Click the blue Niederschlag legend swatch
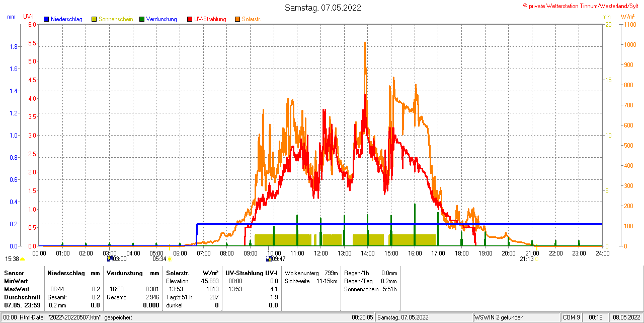This screenshot has height=323, width=644. pos(46,19)
